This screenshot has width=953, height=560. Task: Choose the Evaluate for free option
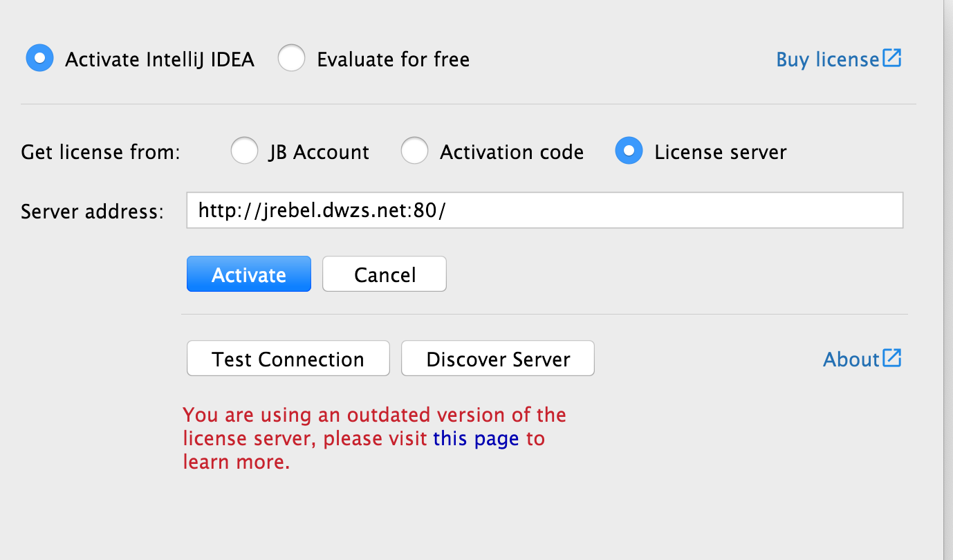(291, 58)
